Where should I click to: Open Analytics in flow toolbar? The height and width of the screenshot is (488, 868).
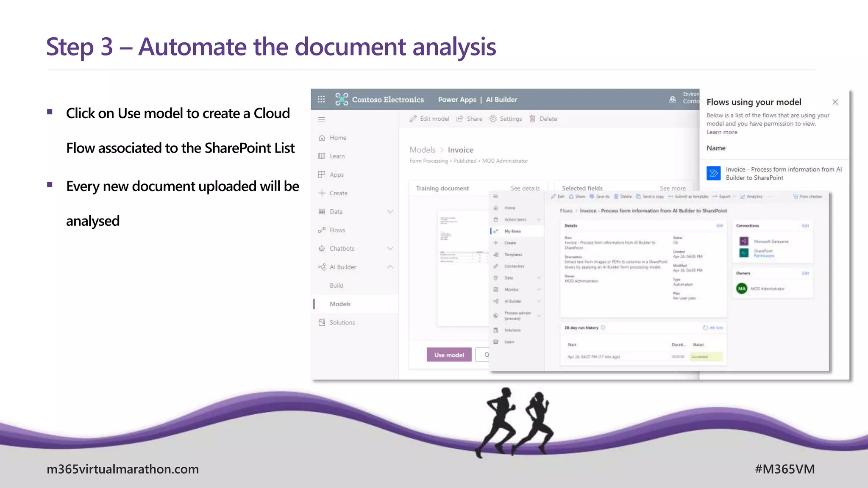coord(751,197)
